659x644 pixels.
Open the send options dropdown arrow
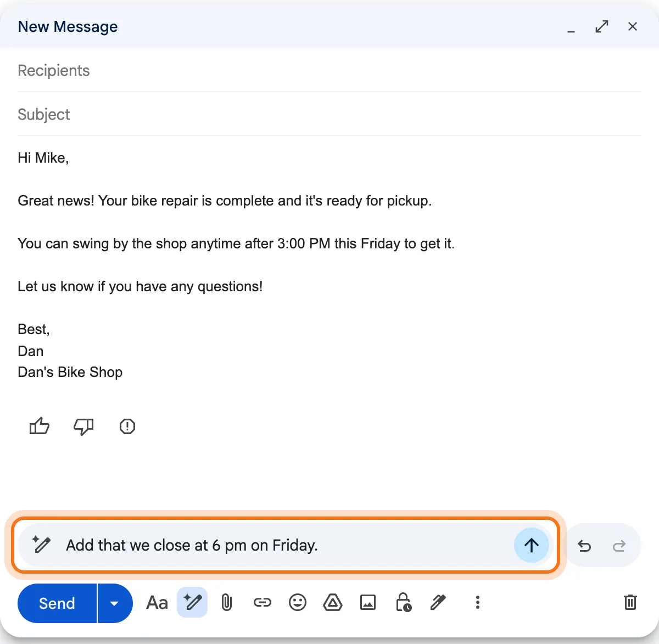click(115, 603)
